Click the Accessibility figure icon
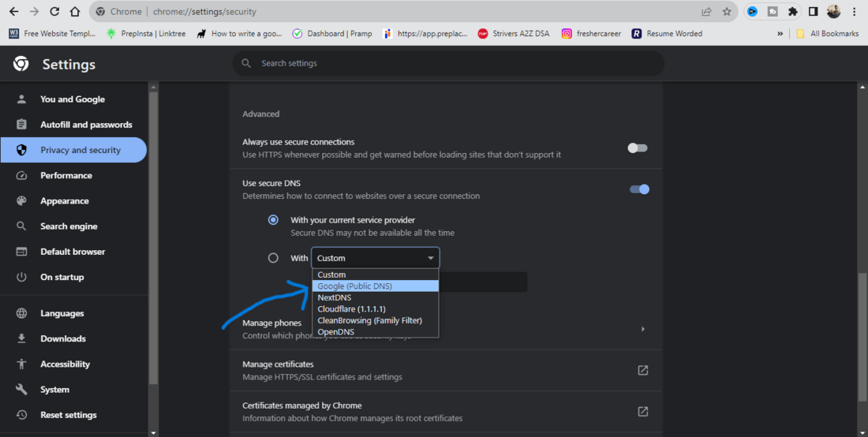The image size is (868, 437). tap(21, 364)
